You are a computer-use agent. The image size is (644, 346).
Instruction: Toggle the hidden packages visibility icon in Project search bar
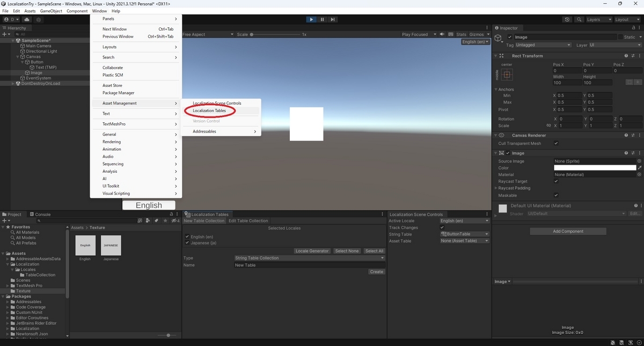coord(174,220)
